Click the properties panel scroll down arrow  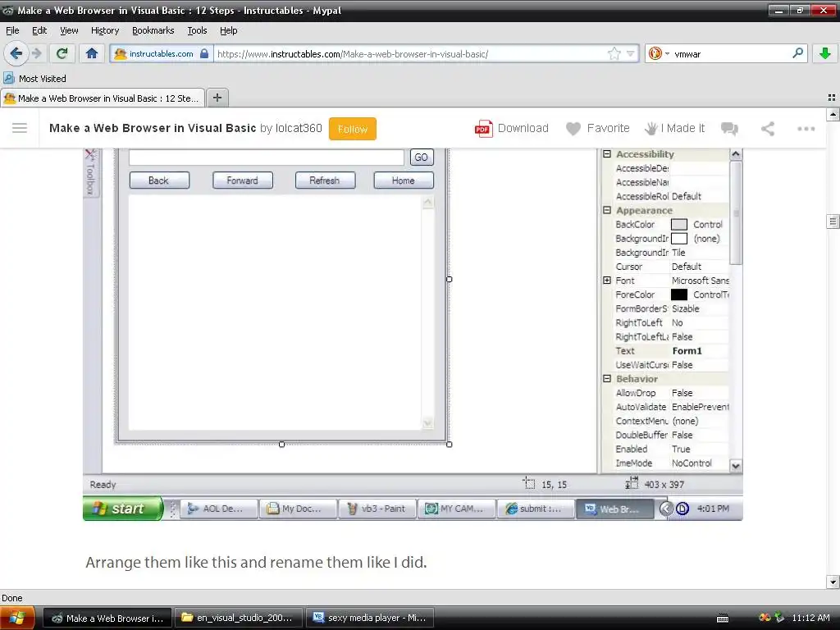(736, 466)
